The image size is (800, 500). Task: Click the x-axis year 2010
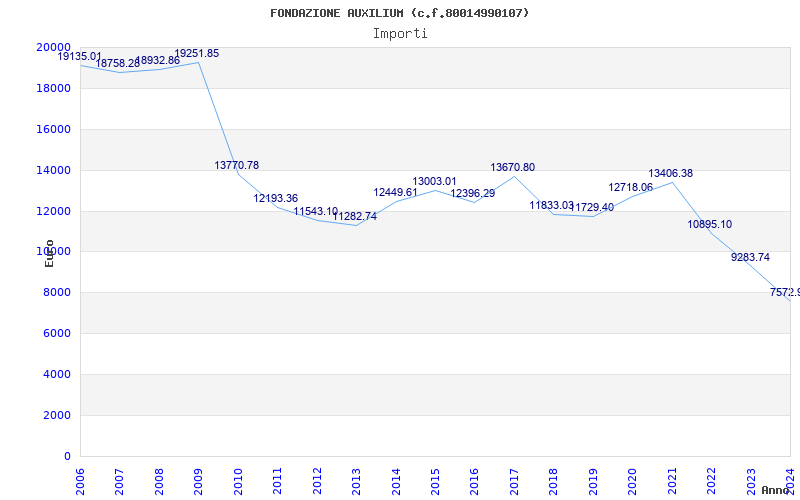[x=238, y=481]
